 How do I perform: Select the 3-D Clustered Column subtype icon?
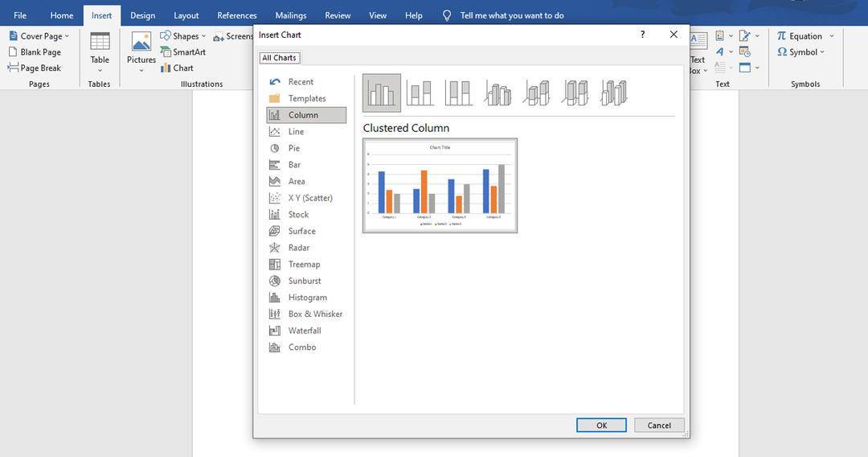coord(497,93)
